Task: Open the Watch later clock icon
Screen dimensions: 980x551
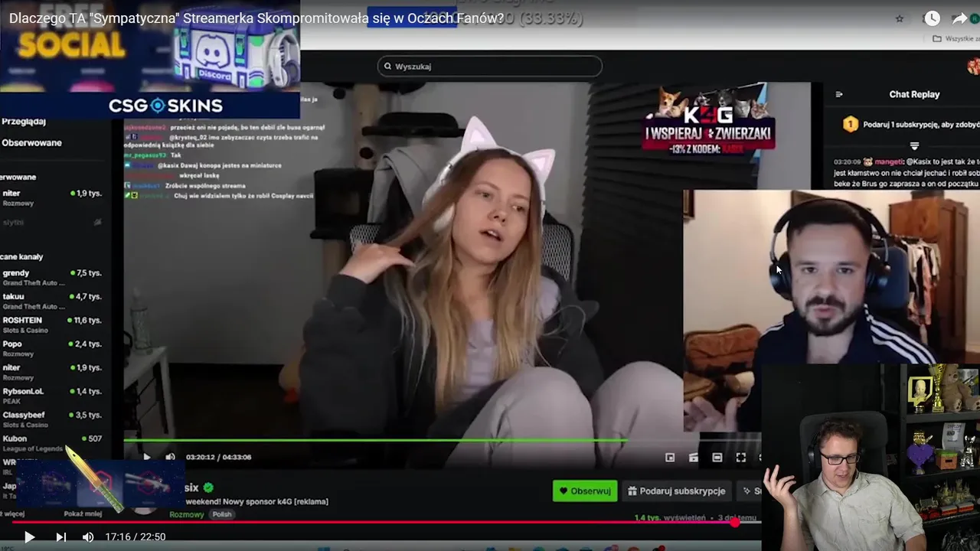Action: [x=932, y=18]
